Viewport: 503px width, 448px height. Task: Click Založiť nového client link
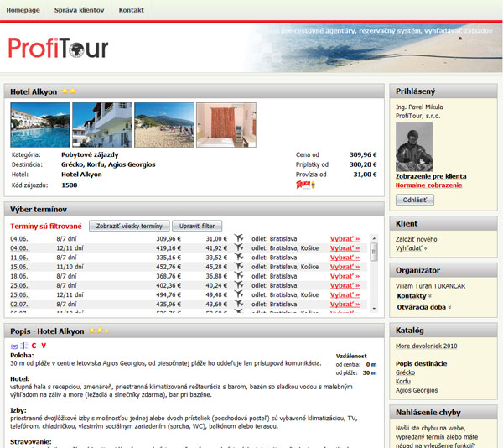[416, 239]
